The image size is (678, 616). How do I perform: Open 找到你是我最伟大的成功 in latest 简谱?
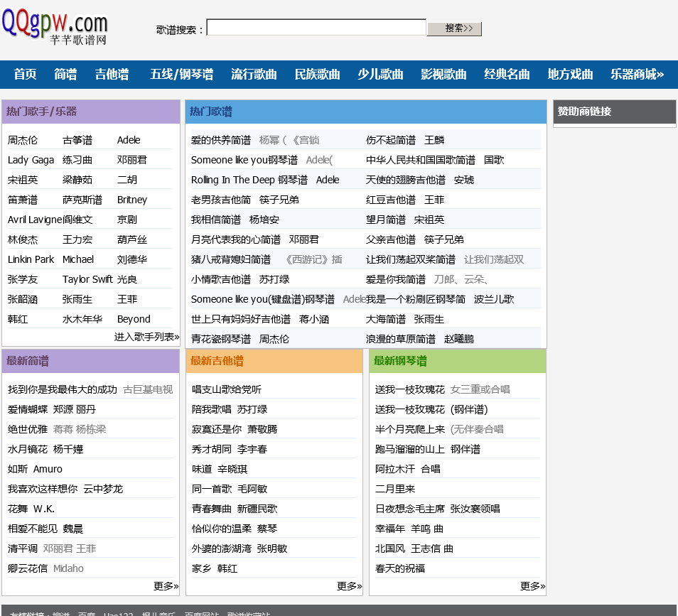[x=63, y=389]
